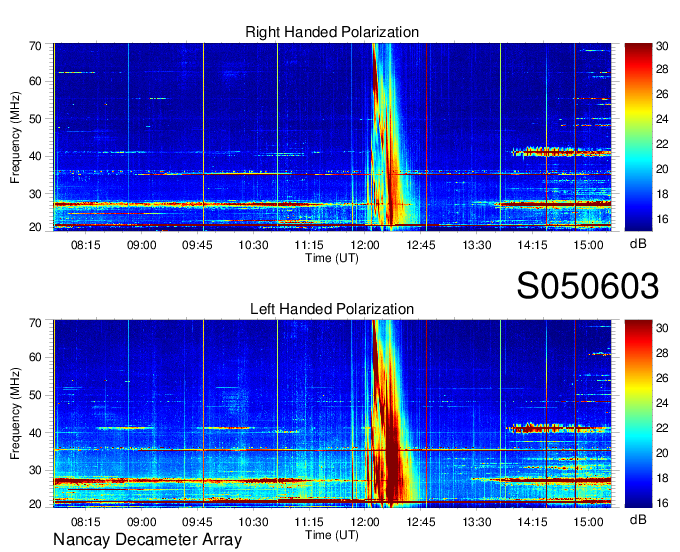Click the 20 MHz tick on left-handed plot
This screenshot has width=680, height=552.
35,504
